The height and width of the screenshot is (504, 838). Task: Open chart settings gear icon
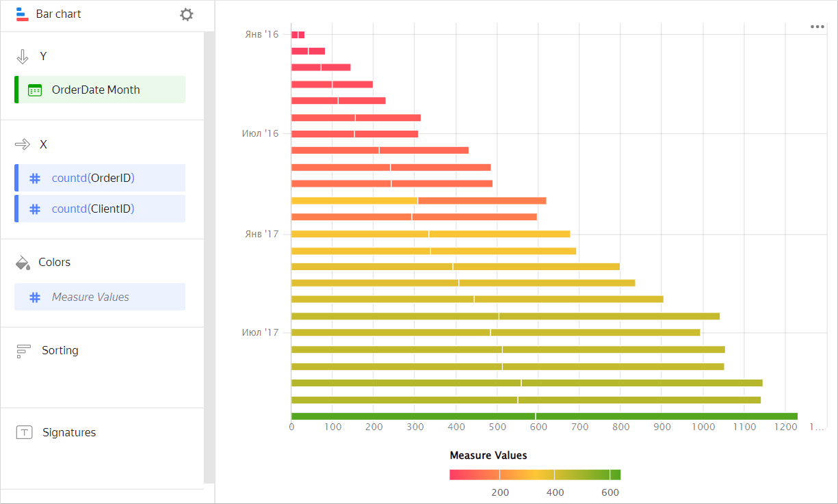click(x=186, y=14)
